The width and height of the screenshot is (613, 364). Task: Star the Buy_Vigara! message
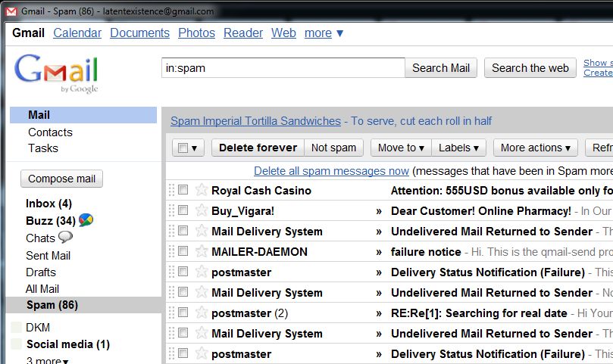coord(202,210)
